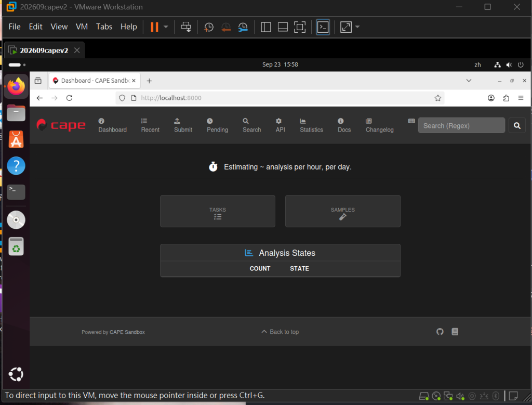Image resolution: width=532 pixels, height=405 pixels.
Task: Open the Recent analyses page
Action: pyautogui.click(x=150, y=126)
